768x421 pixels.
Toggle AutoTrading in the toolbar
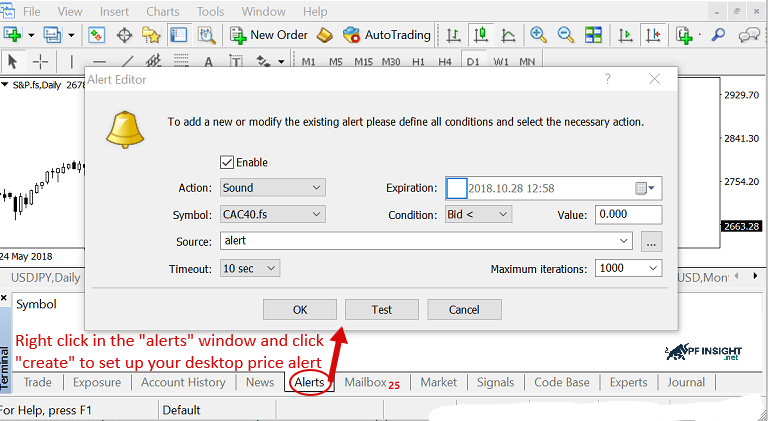click(386, 35)
